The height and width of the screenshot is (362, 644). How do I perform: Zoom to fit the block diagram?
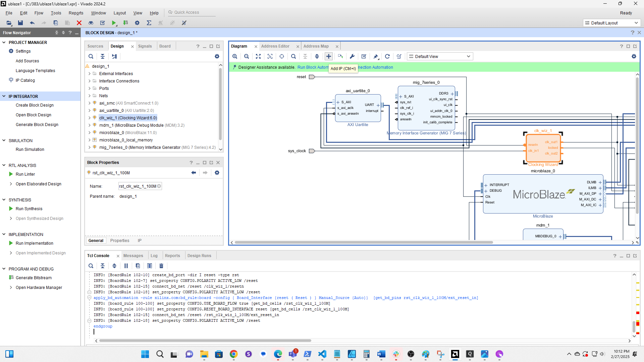pos(258,56)
